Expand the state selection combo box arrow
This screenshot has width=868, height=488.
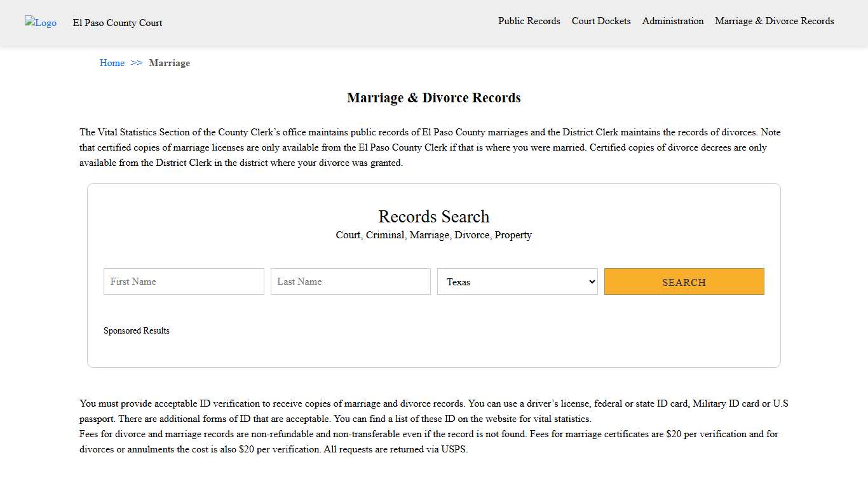point(590,281)
